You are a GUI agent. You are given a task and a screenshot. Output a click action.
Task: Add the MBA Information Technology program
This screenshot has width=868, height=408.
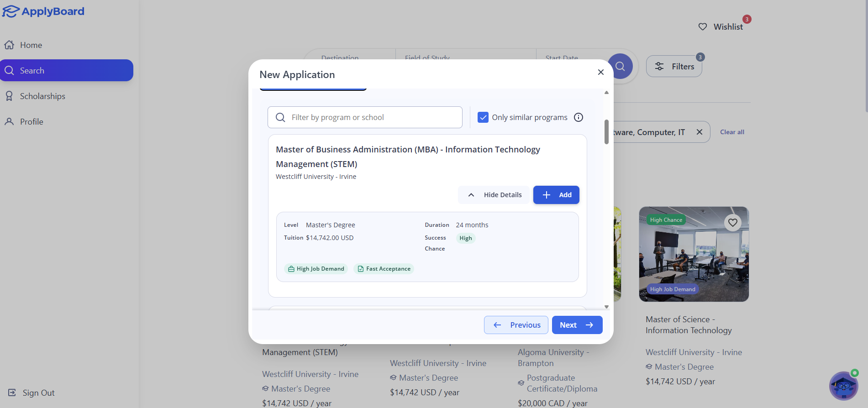click(x=556, y=195)
